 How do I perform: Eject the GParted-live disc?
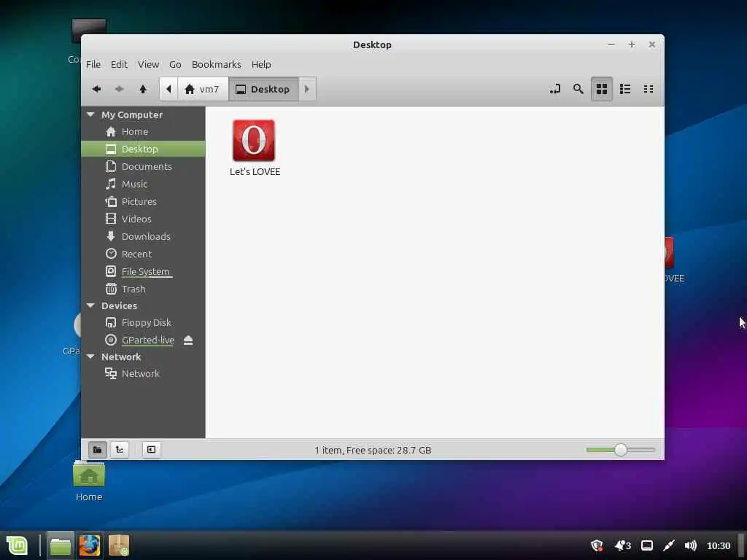pos(188,340)
